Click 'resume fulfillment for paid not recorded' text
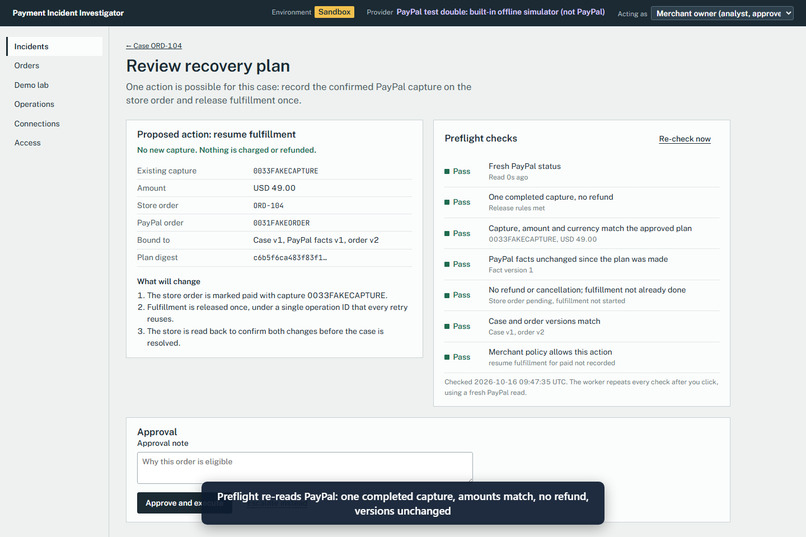Image resolution: width=806 pixels, height=537 pixels. click(x=552, y=363)
